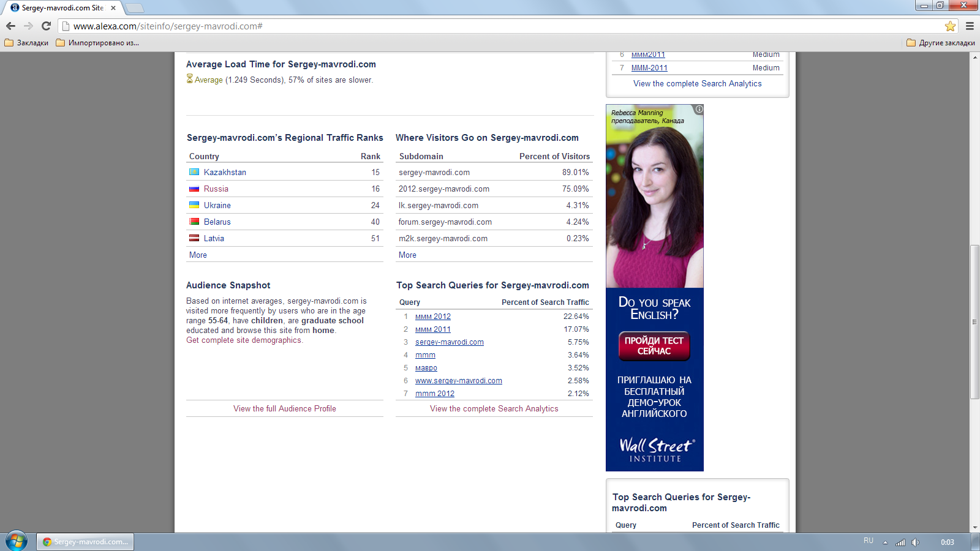Bookmark this page with the star icon

950,26
